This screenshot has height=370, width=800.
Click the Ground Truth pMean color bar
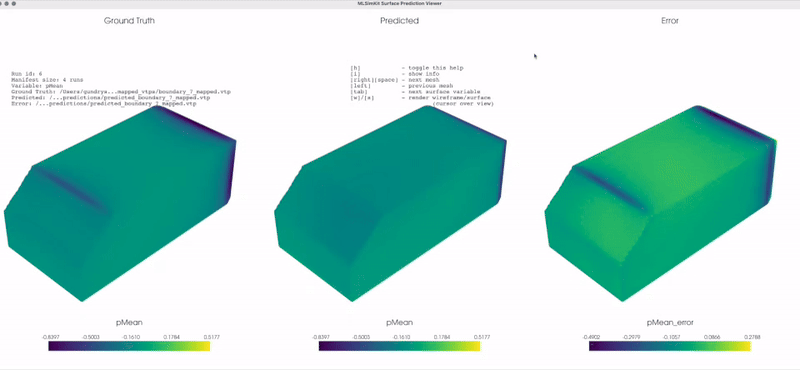pyautogui.click(x=129, y=346)
